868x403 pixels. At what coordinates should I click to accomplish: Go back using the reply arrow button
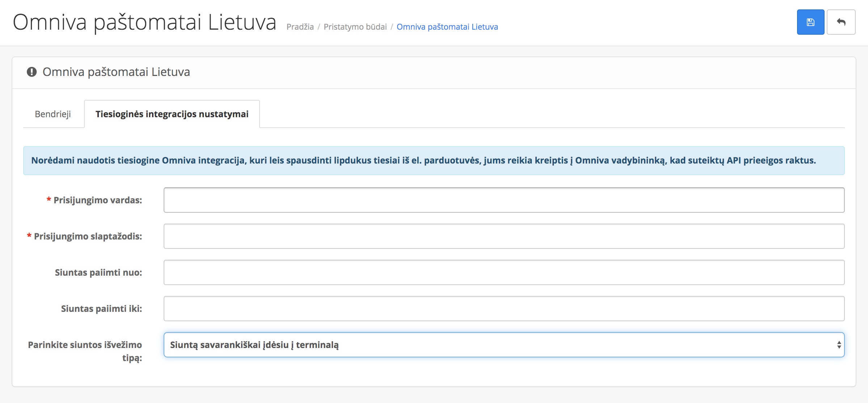pyautogui.click(x=841, y=22)
